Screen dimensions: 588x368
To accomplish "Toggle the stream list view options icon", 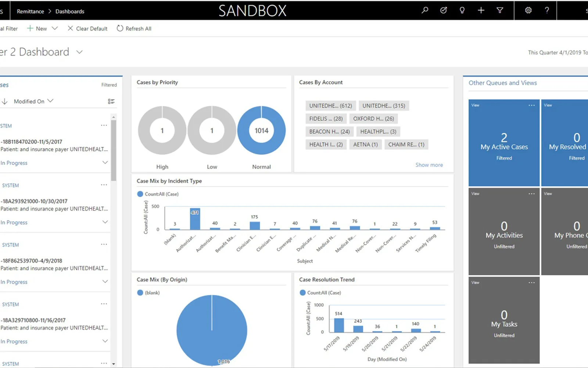I will [x=111, y=101].
